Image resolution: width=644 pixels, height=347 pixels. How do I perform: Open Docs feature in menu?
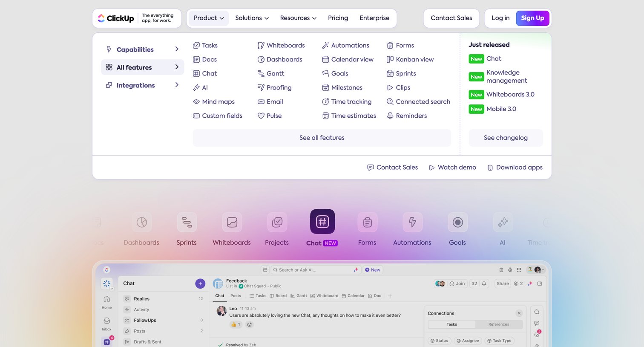(205, 59)
